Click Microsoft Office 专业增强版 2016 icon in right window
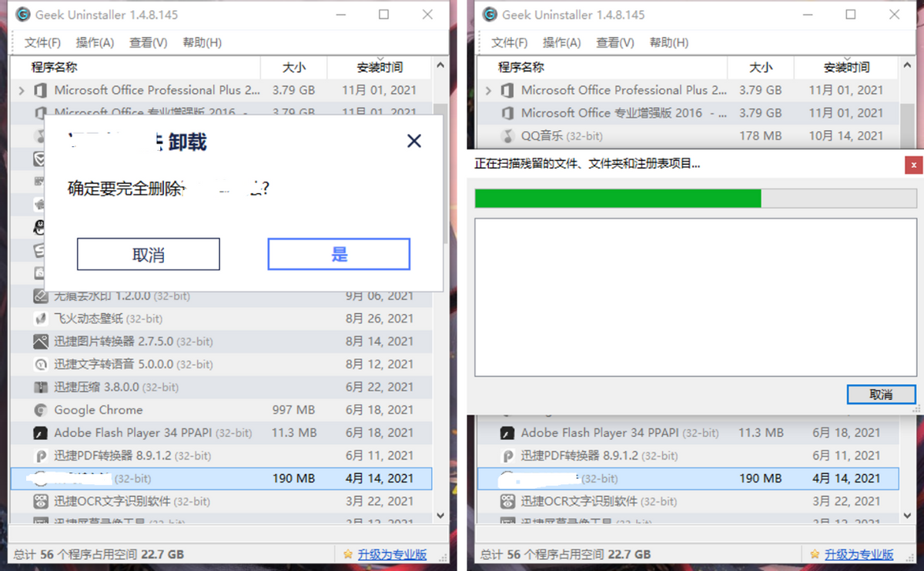 [x=507, y=113]
